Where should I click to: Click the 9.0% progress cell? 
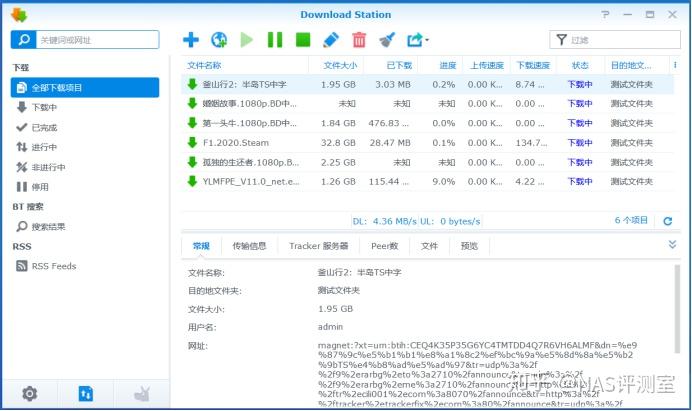click(444, 181)
